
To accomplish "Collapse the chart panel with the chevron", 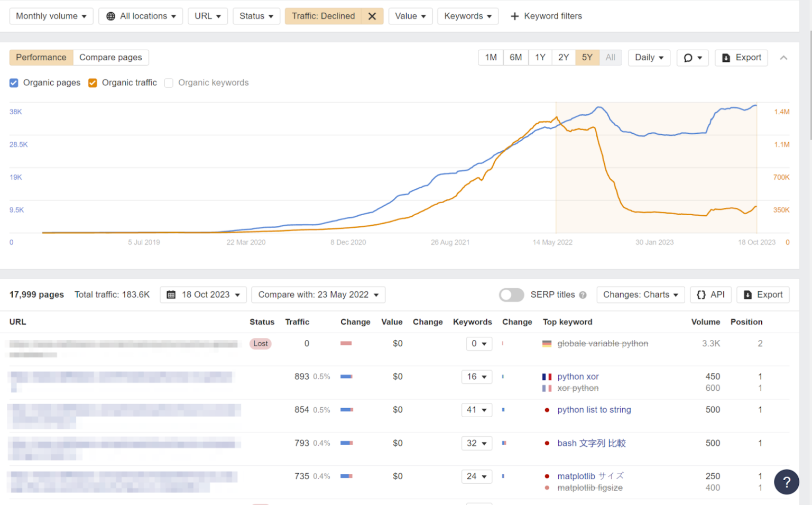I will tap(783, 58).
